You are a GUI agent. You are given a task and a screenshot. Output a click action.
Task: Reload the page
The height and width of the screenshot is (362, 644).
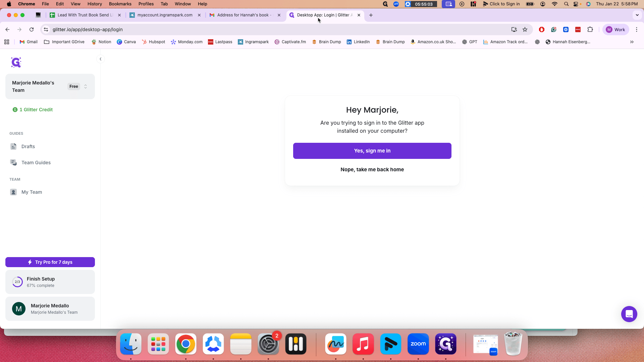pos(32,29)
